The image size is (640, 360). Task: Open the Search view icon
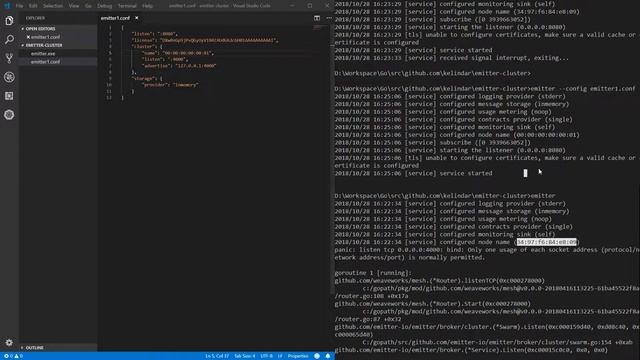pos(9,39)
